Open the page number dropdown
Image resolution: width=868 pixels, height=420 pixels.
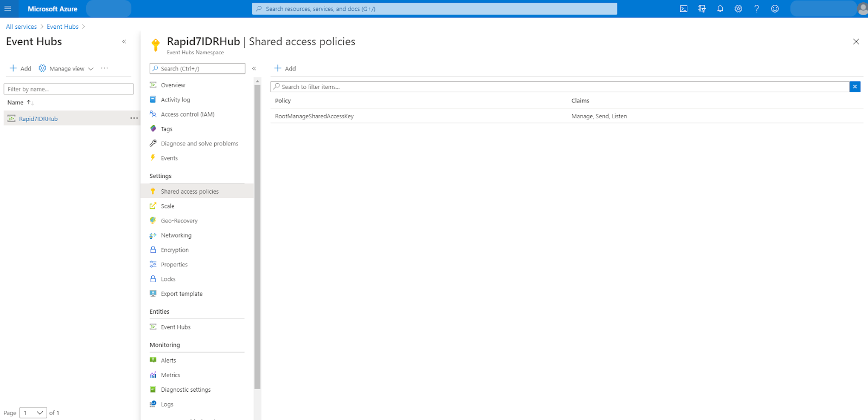33,413
